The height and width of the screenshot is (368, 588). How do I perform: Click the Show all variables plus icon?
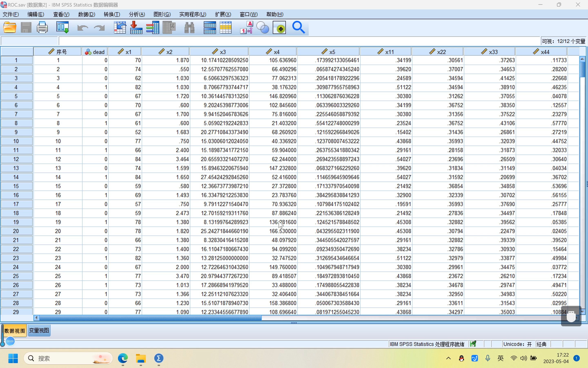coord(280,28)
